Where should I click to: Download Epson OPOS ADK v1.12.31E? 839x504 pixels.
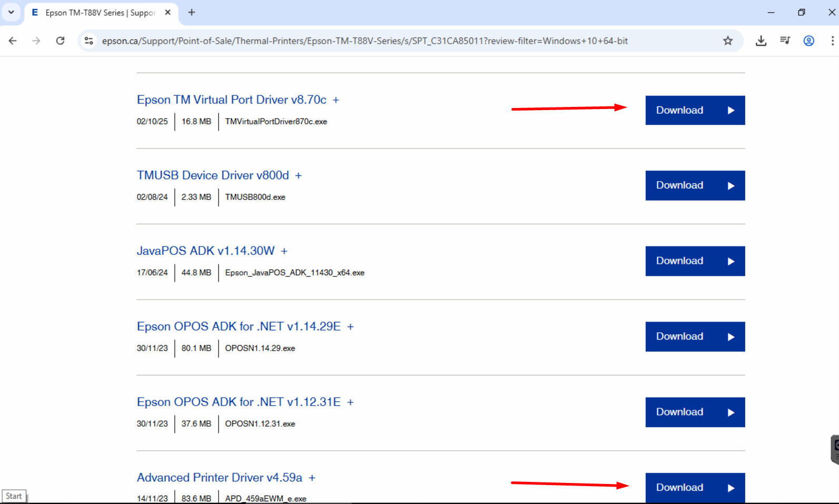click(x=695, y=412)
